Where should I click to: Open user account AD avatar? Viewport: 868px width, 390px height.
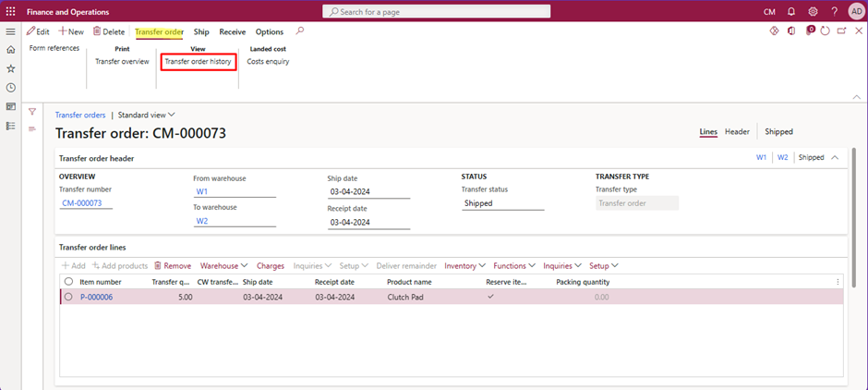[856, 12]
